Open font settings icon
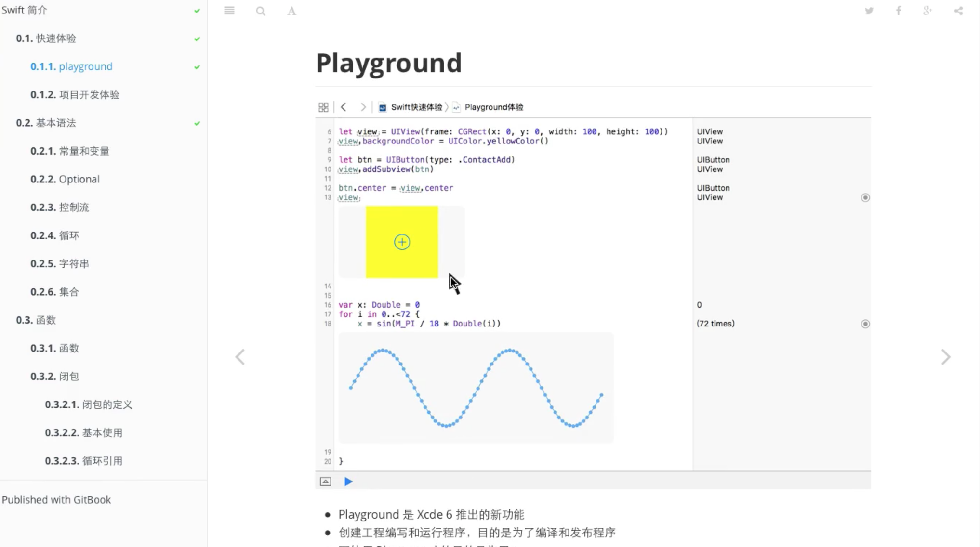 (291, 11)
